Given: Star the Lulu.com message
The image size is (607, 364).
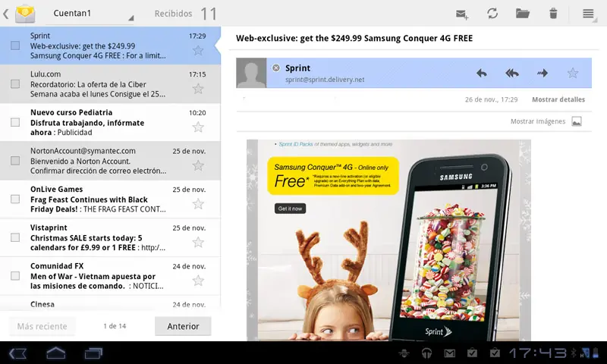Looking at the screenshot, I should pos(198,89).
